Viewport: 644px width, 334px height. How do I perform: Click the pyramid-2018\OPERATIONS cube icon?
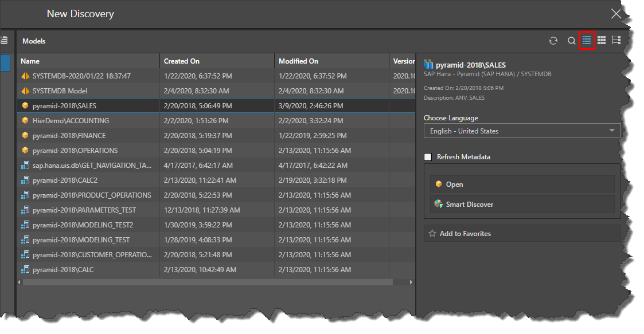click(25, 150)
